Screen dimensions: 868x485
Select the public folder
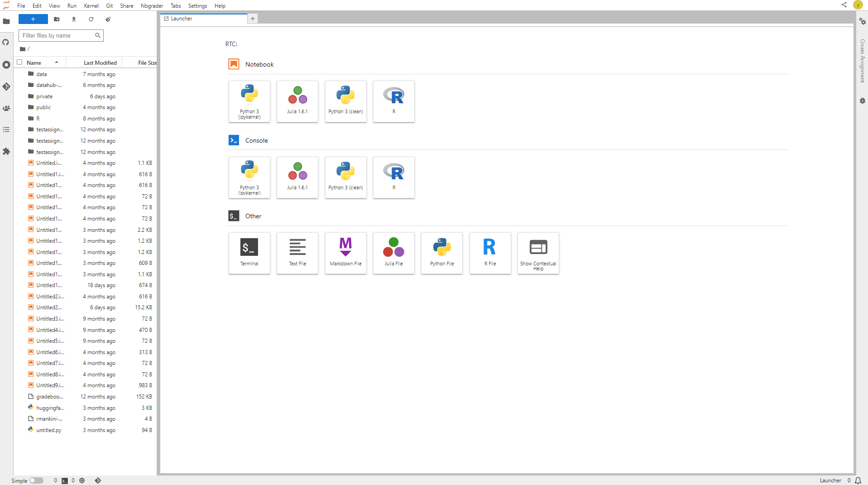86,107
